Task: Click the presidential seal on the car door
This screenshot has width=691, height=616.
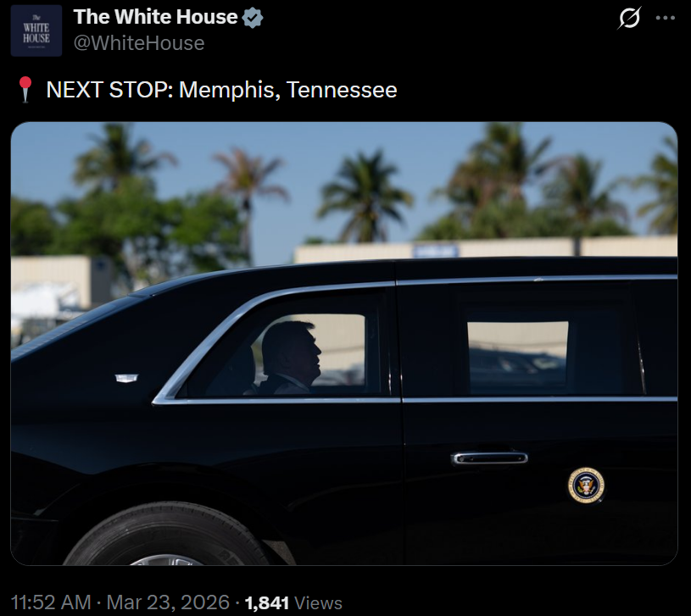Action: [x=586, y=486]
